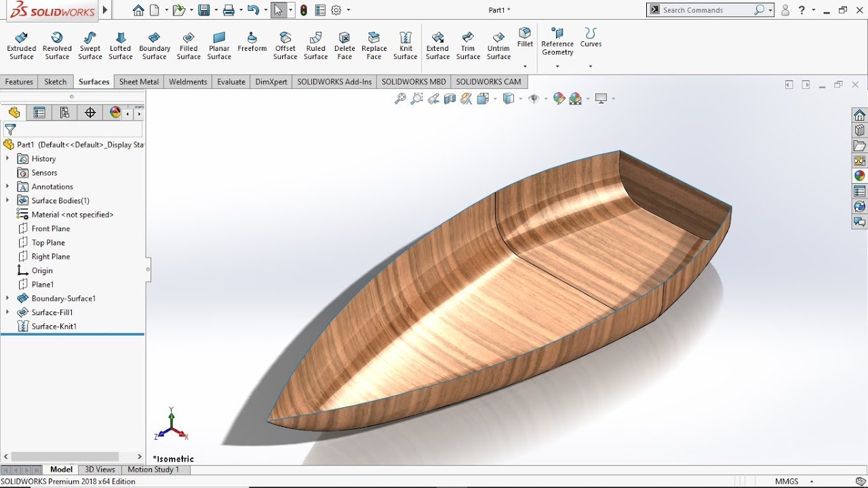
Task: Switch to the Features tab
Action: (19, 82)
